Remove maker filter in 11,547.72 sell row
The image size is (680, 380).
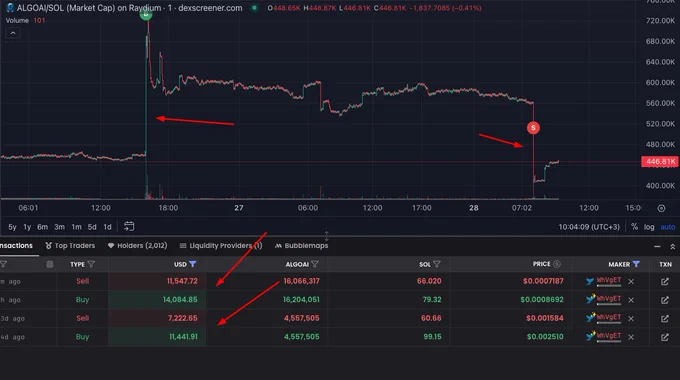[x=631, y=282]
